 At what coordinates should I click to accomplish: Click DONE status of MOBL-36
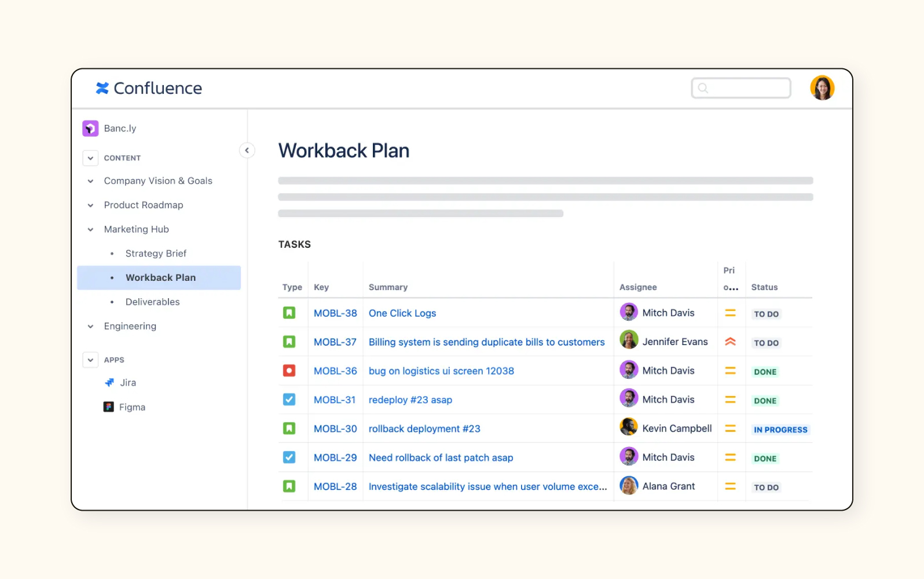tap(765, 372)
